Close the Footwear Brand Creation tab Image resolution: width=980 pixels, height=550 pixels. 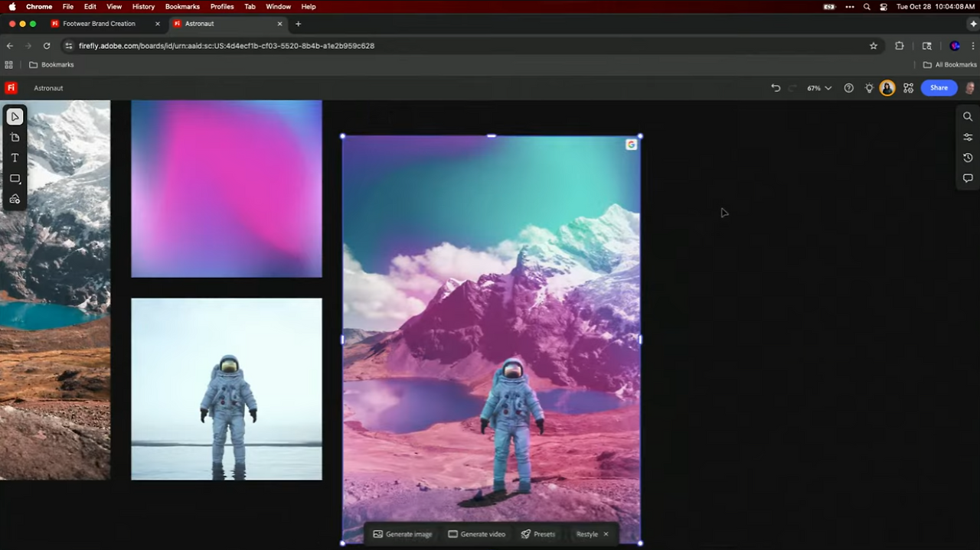tap(158, 24)
